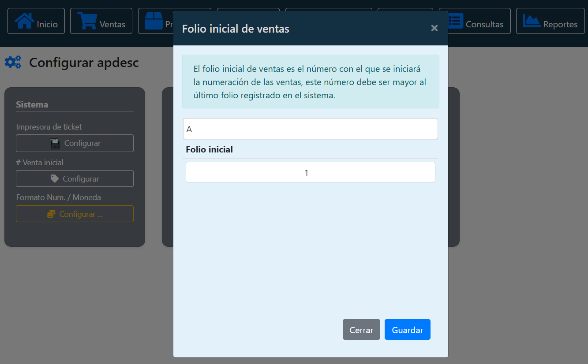Click the dual-gear icon beside Configurar apdesc
588x364 pixels.
(13, 62)
